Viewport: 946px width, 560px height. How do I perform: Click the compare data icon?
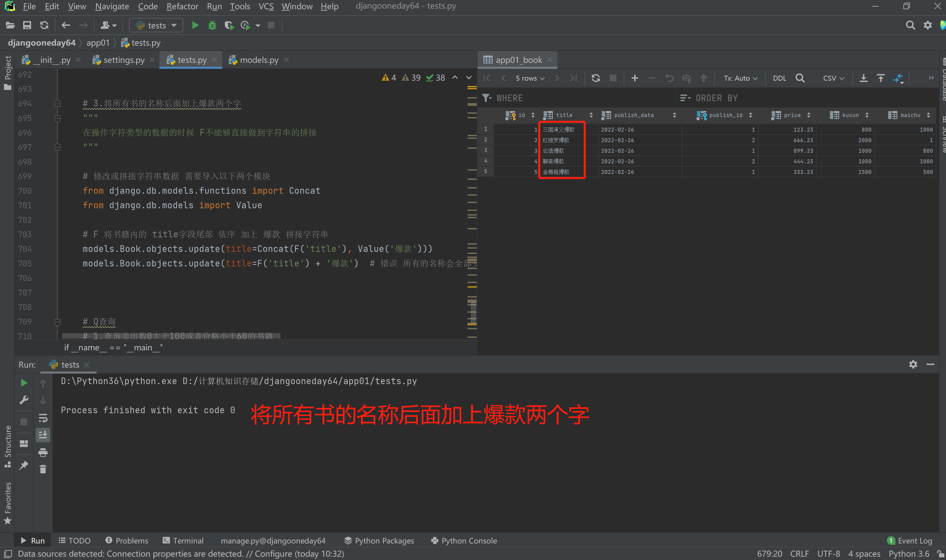(x=898, y=78)
